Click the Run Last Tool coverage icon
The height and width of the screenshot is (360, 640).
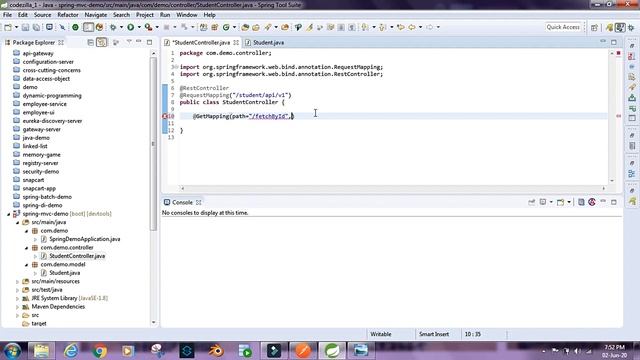149,27
